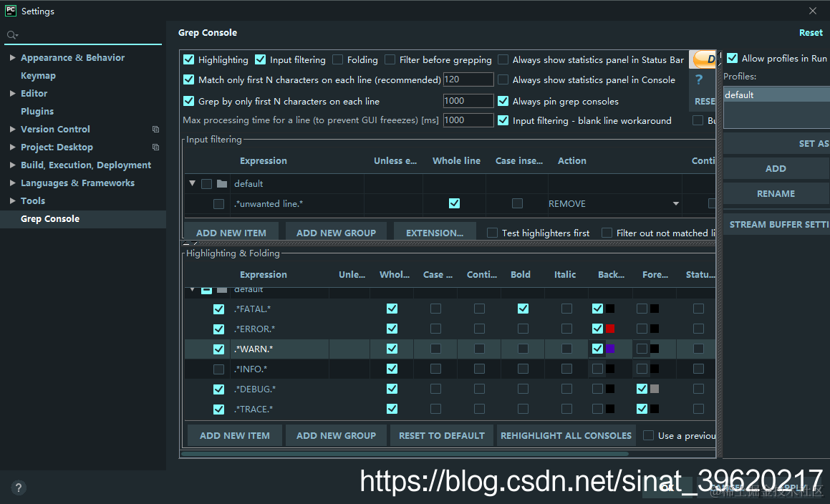Expand Project: Desktop node
Screen dimensions: 830x504
(x=12, y=147)
